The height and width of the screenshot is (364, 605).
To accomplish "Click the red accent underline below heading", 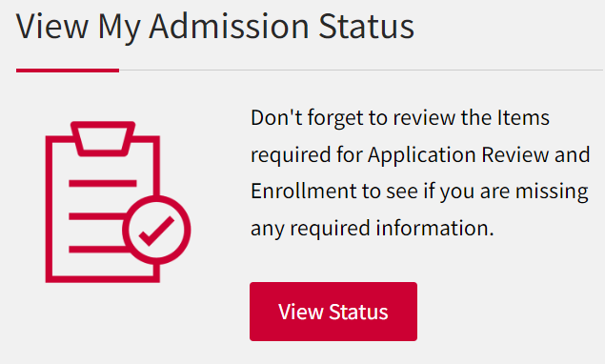I will [x=68, y=71].
